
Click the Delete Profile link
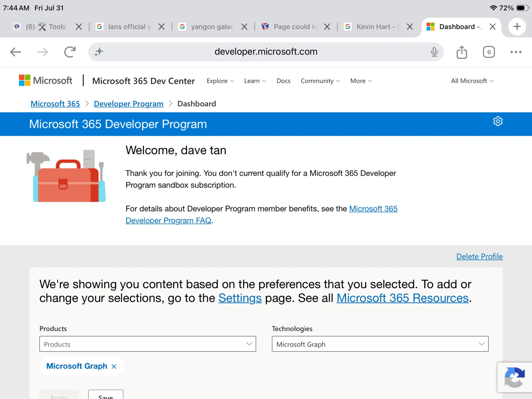pos(479,256)
